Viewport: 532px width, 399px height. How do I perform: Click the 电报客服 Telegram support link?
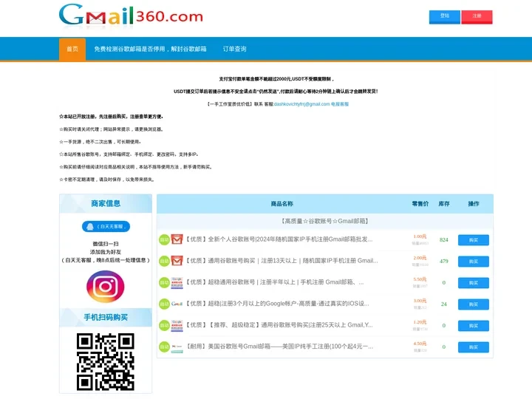pyautogui.click(x=340, y=104)
